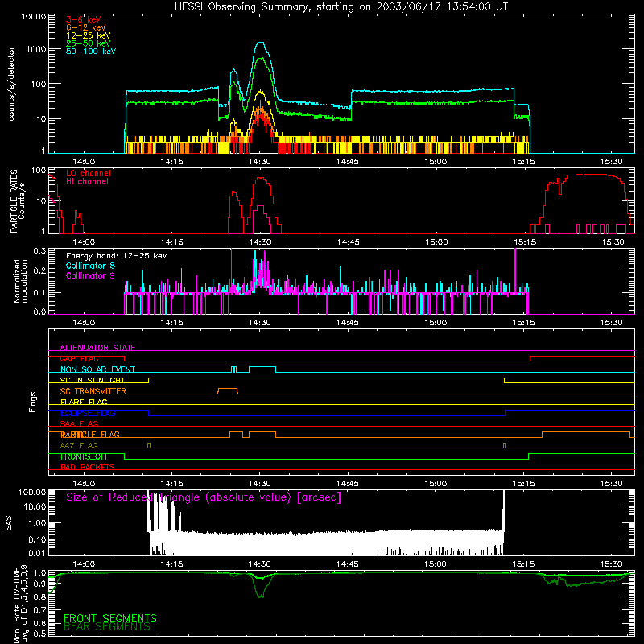Screen dimensions: 644x644
Task: Click the HI channel legend label
Action: [87, 181]
